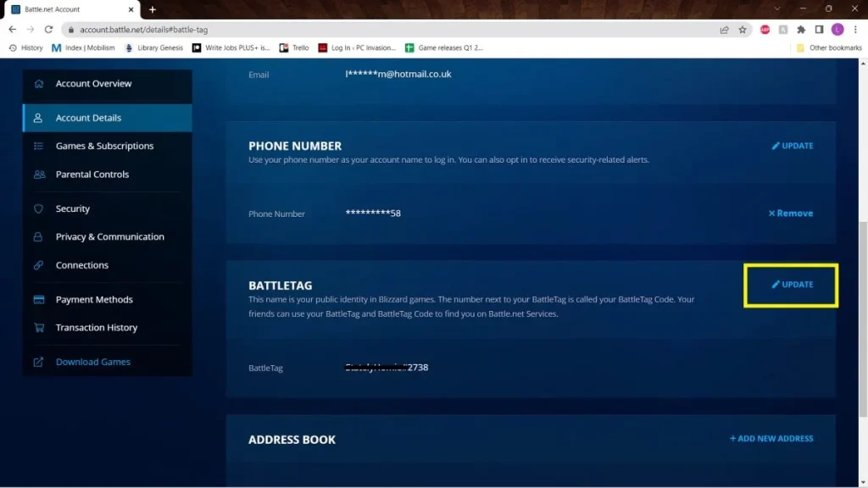Select the Battle.net Account tab
Image resolution: width=868 pixels, height=488 pixels.
(x=72, y=9)
